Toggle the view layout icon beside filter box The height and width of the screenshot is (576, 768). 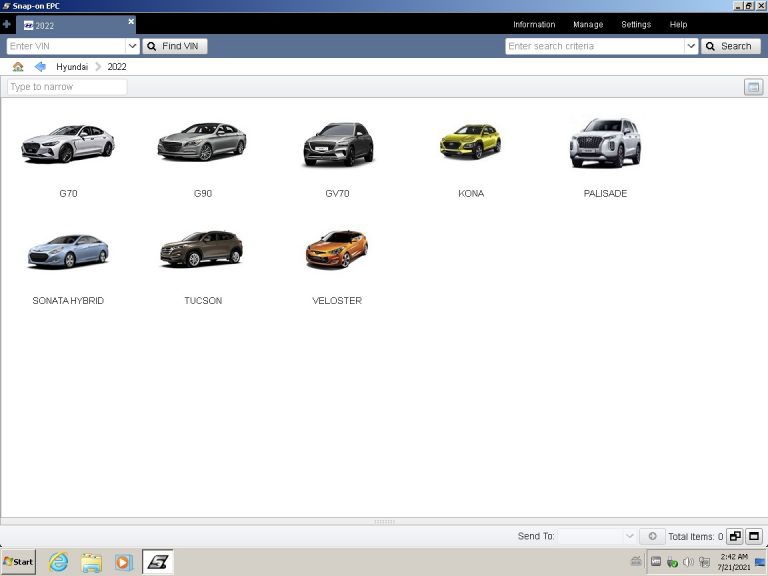click(x=753, y=87)
